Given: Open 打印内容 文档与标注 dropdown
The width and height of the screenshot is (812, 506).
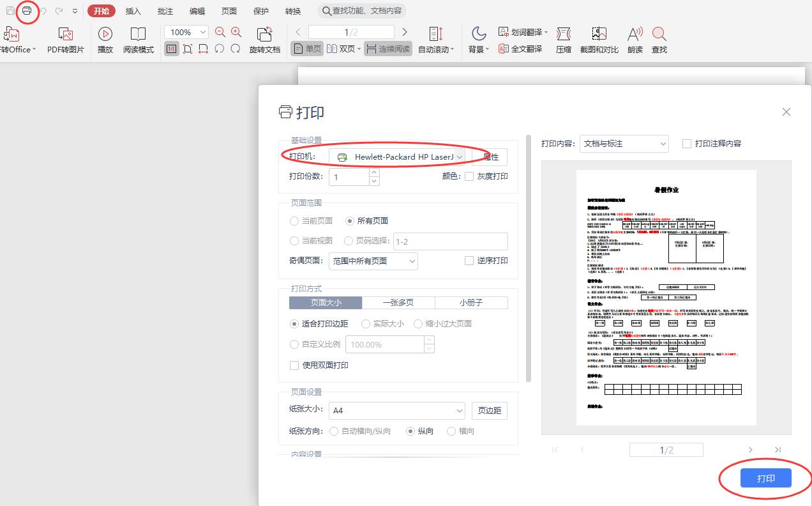Looking at the screenshot, I should click(624, 144).
